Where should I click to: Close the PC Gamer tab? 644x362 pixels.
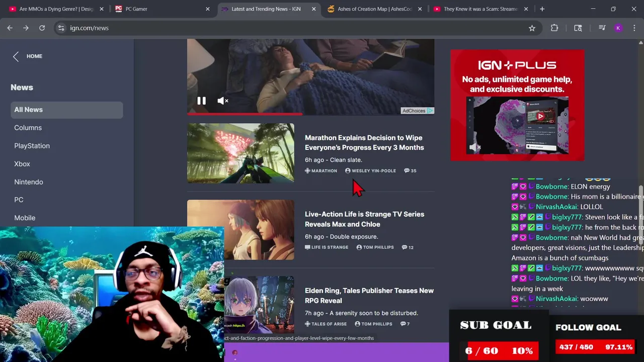(x=207, y=9)
